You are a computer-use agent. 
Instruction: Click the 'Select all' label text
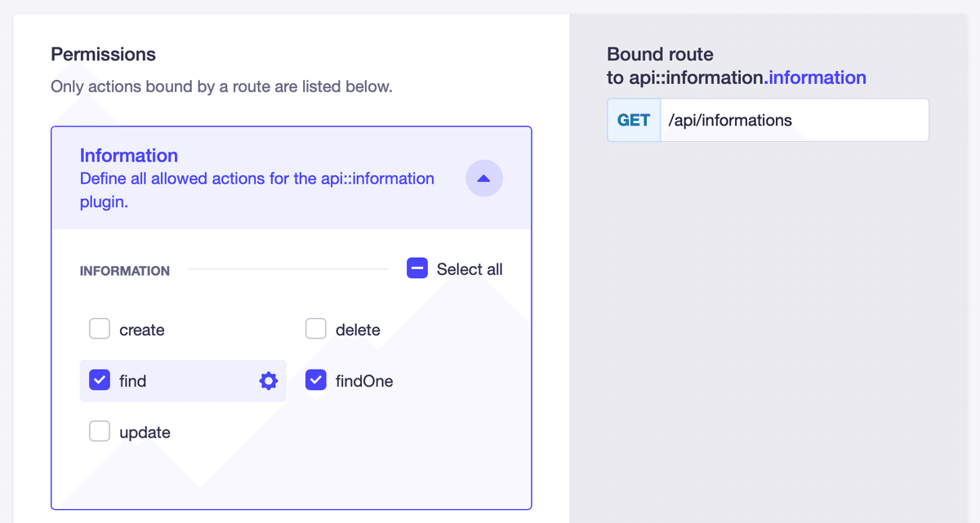(x=470, y=269)
